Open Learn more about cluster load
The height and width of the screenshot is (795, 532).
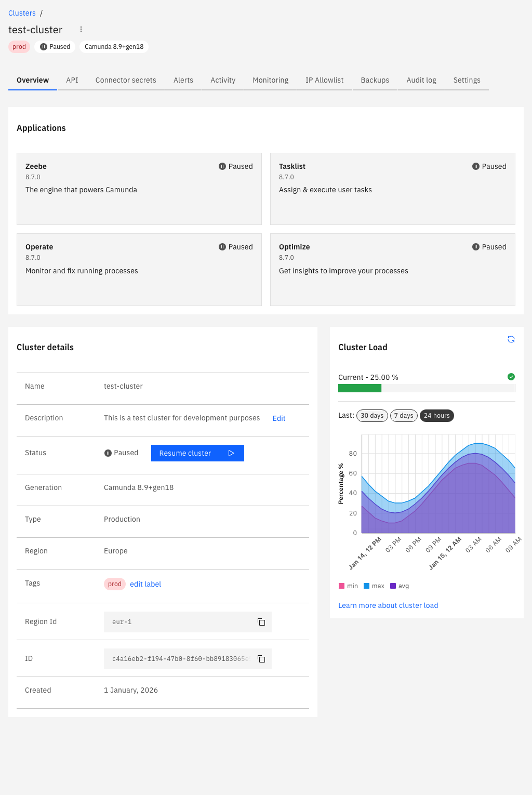(x=388, y=605)
